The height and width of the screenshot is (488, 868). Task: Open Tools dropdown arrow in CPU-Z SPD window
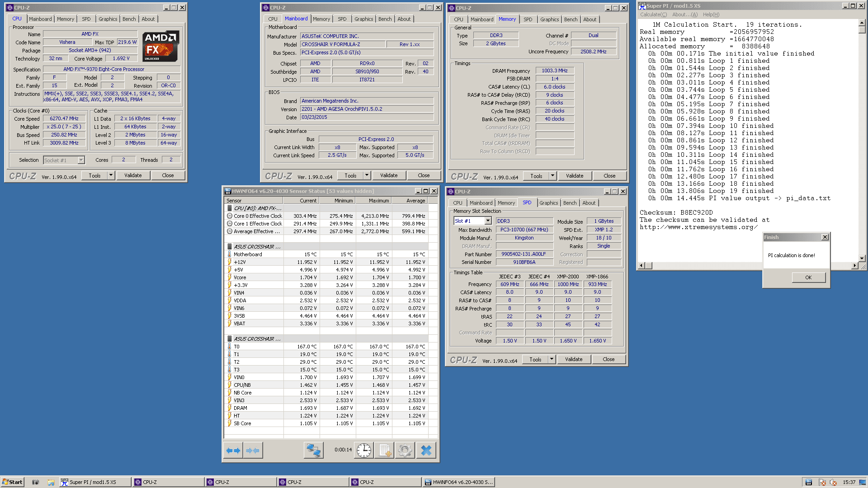[552, 359]
